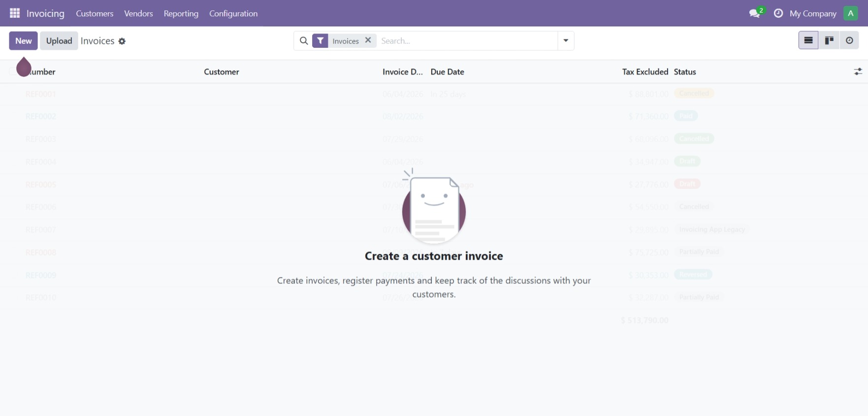Open the Invoicing app home link

pos(45,13)
